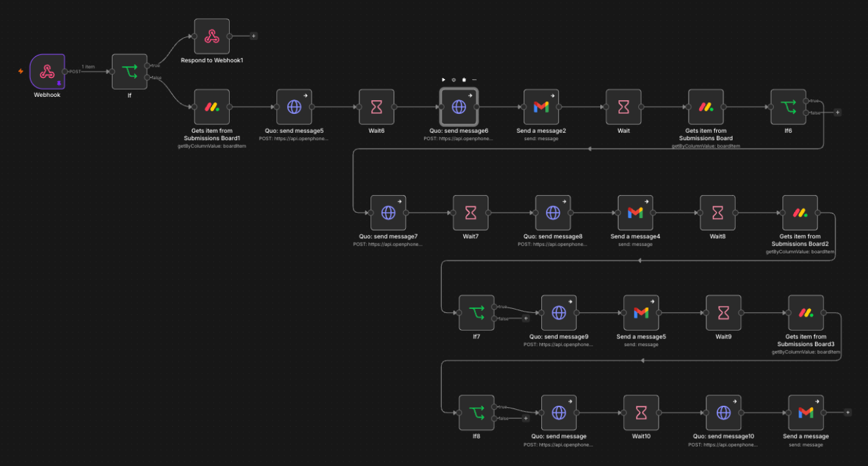
Task: Select the If7 node
Action: click(477, 313)
